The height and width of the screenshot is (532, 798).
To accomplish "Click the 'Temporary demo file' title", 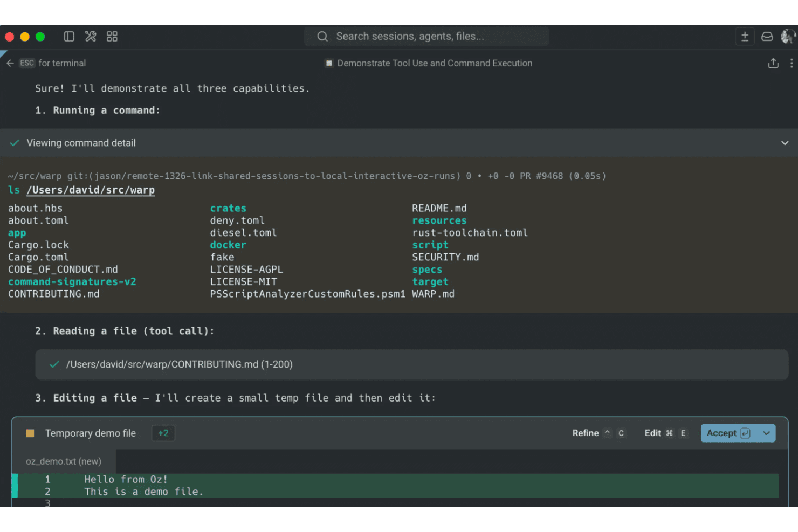I will [91, 433].
